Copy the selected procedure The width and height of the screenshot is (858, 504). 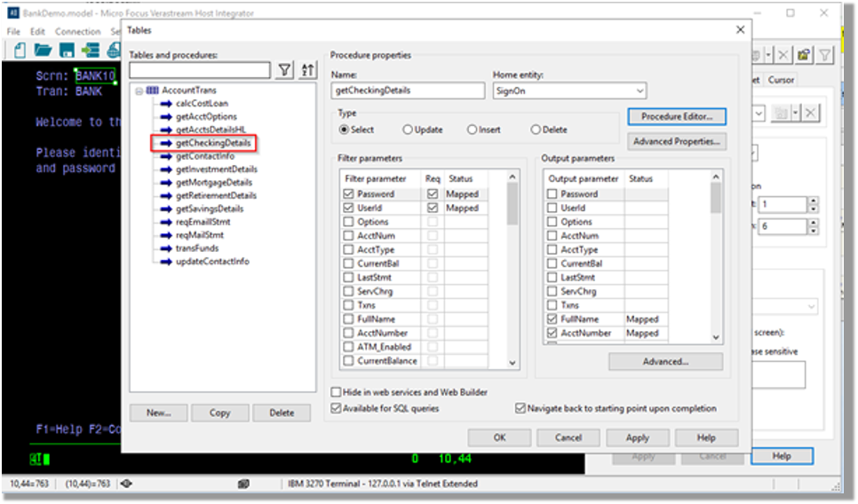(x=220, y=413)
